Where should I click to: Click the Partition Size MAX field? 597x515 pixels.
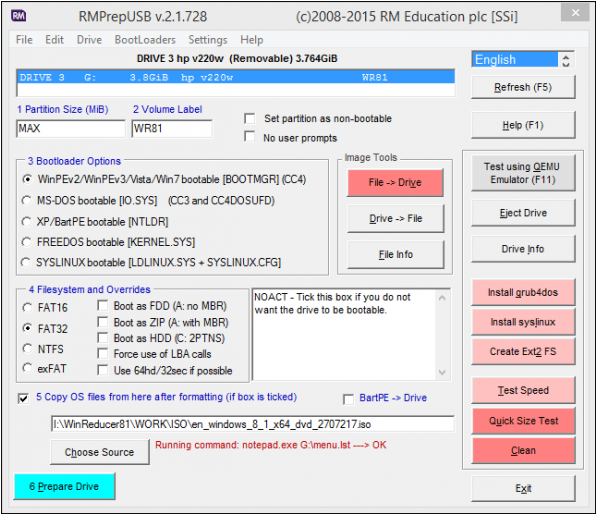pyautogui.click(x=71, y=128)
